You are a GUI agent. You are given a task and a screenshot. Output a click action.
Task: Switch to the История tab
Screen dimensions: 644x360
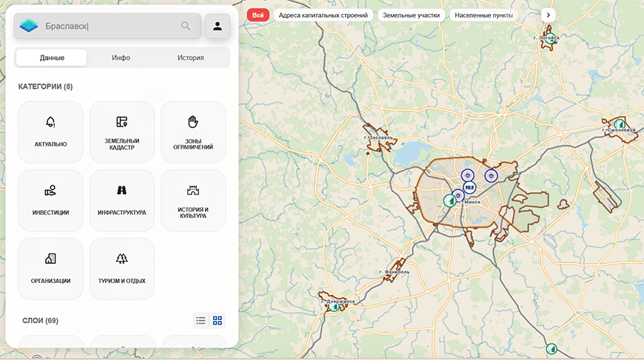[190, 58]
